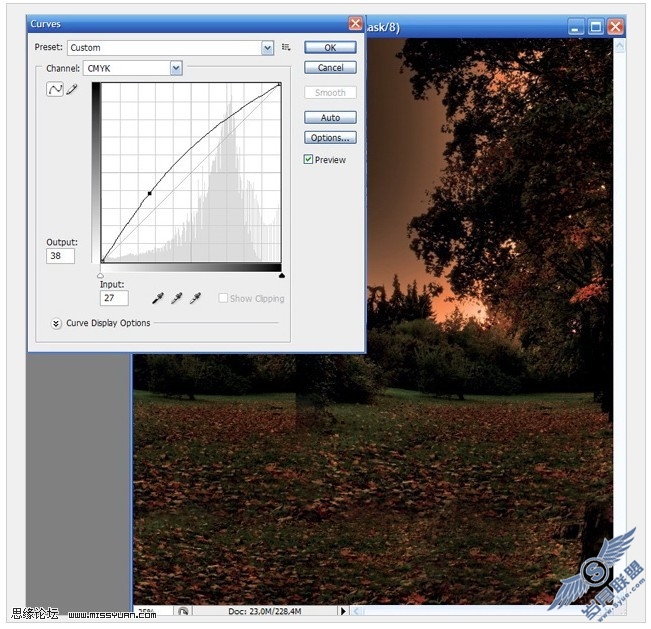The height and width of the screenshot is (629, 651).
Task: Click the black input slider triangle
Action: [282, 275]
